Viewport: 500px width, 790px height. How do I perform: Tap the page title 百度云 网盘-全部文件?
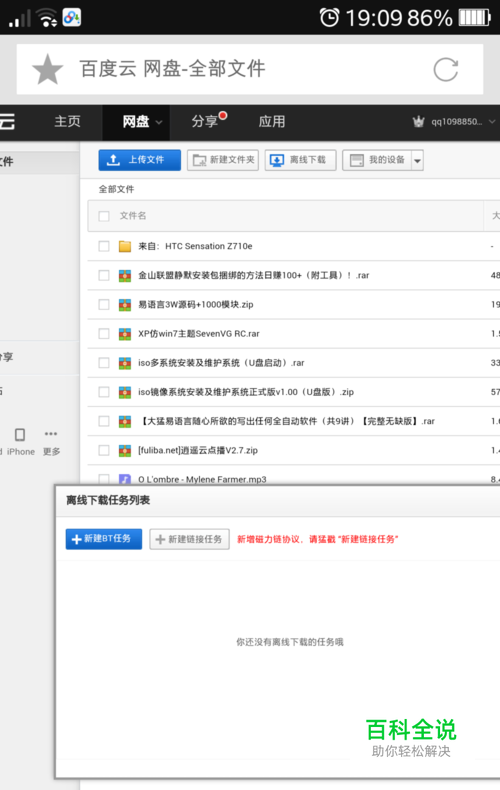pos(172,69)
